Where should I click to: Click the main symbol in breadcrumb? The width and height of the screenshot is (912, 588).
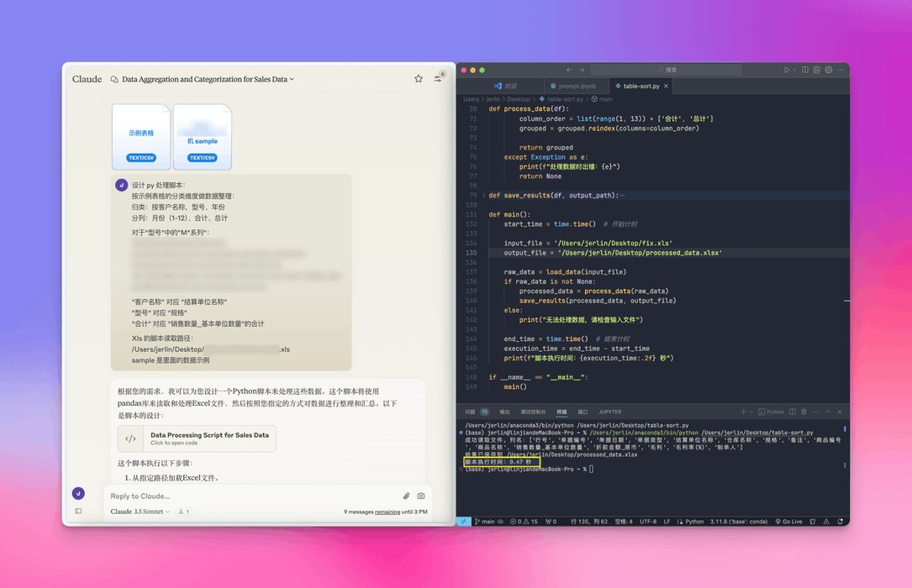(603, 99)
